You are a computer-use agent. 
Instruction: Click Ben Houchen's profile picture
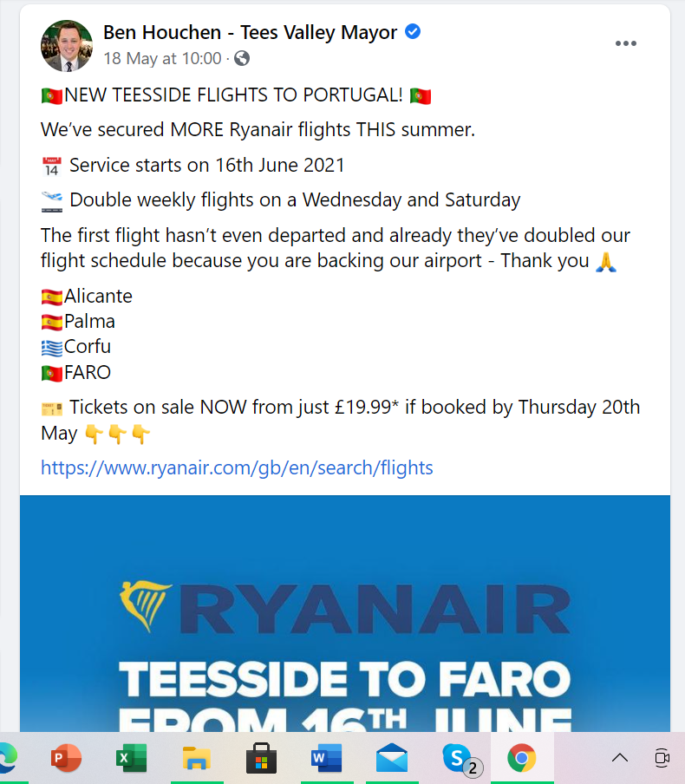tap(67, 46)
